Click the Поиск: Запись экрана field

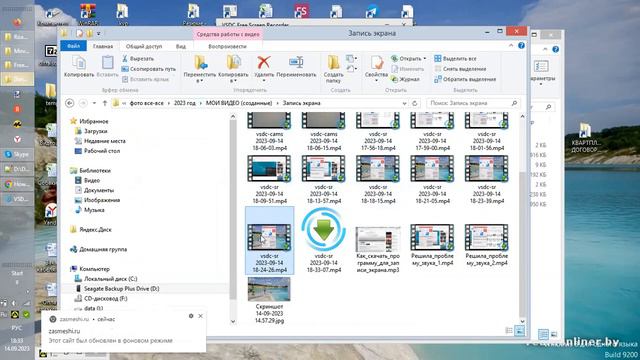click(x=473, y=103)
